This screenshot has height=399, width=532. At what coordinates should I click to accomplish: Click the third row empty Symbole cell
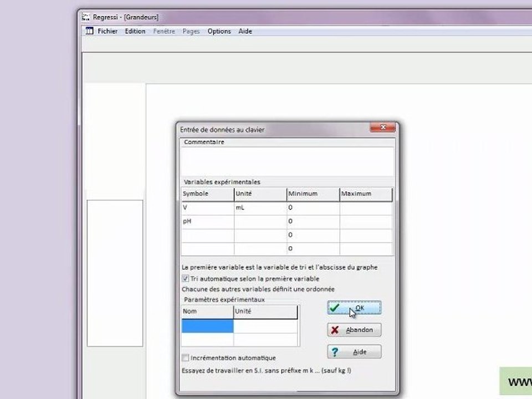click(208, 236)
